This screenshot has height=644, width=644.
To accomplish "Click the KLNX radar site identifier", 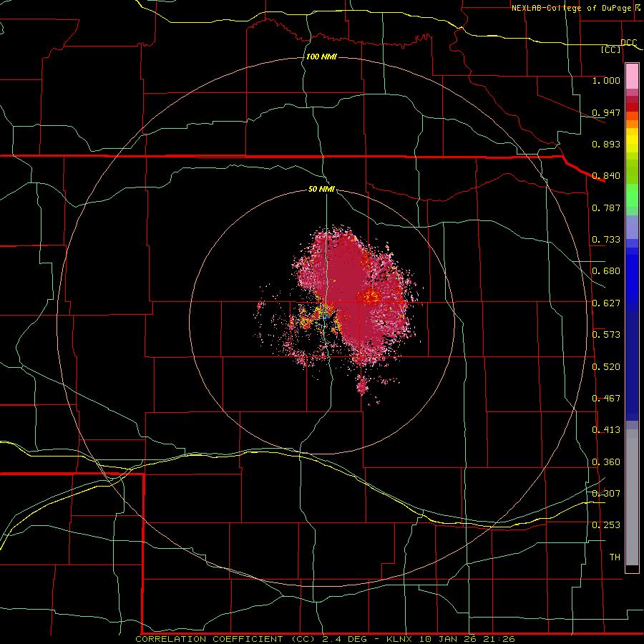I will point(401,639).
